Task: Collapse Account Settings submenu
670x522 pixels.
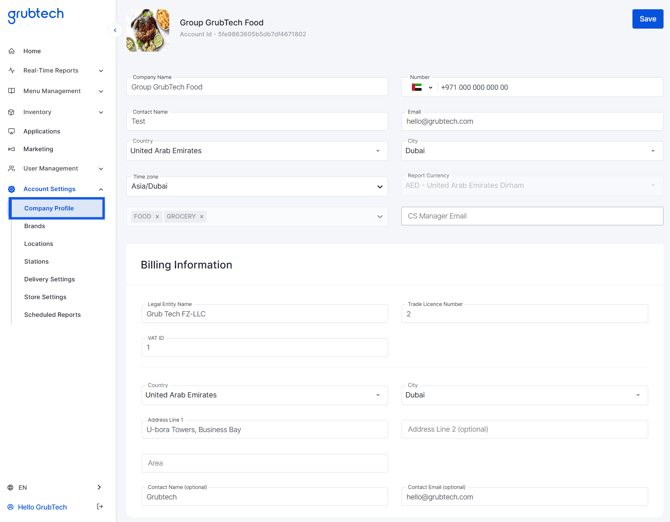Action: coord(101,189)
